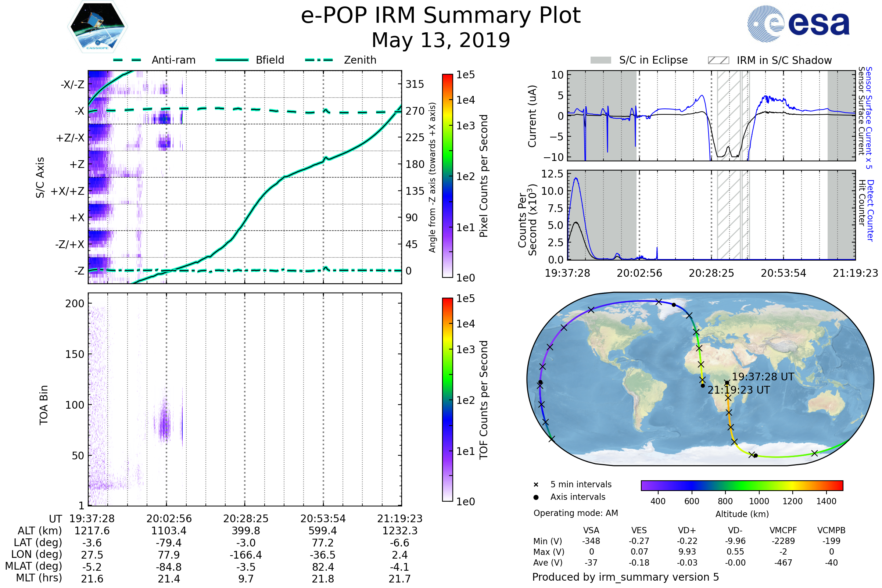Screen dimensions: 882x588
Task: Click the VMCPF column header in voltage table
Action: pos(783,530)
